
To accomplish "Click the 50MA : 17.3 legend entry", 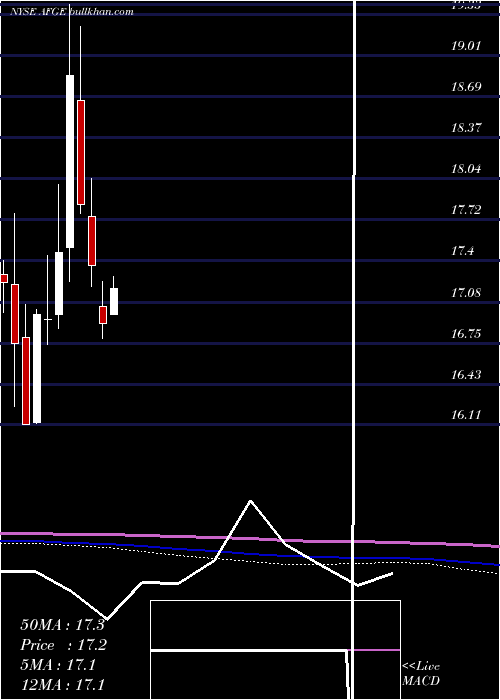I will (62, 624).
